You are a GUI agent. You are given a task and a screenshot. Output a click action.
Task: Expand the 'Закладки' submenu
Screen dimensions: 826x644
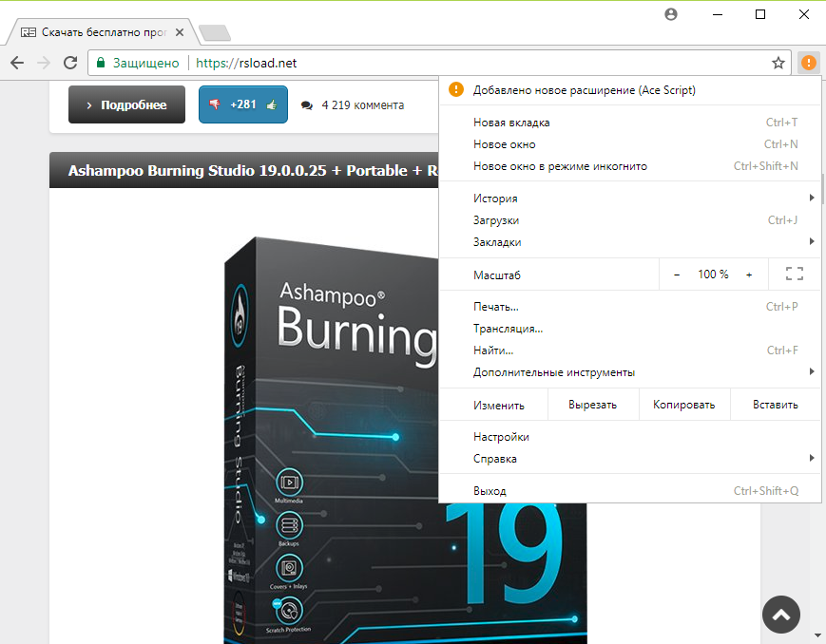pos(629,242)
